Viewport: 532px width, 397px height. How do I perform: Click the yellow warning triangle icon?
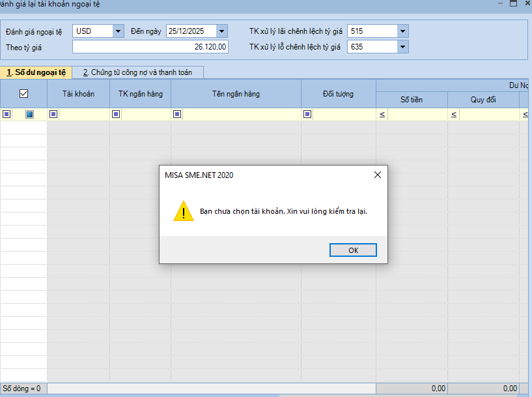[183, 212]
